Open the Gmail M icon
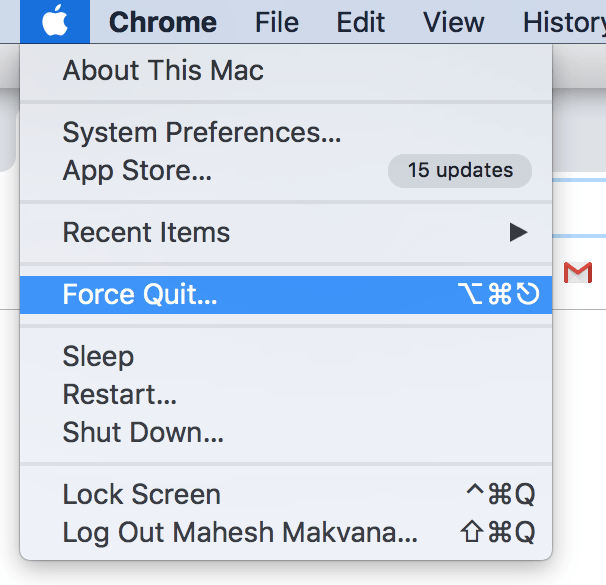Image resolution: width=606 pixels, height=585 pixels. pos(578,273)
